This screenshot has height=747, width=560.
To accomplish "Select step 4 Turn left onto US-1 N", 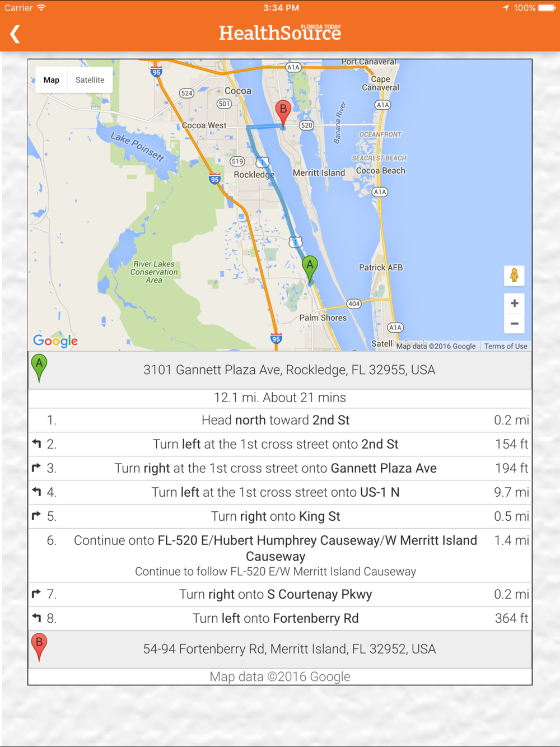I will tap(280, 493).
